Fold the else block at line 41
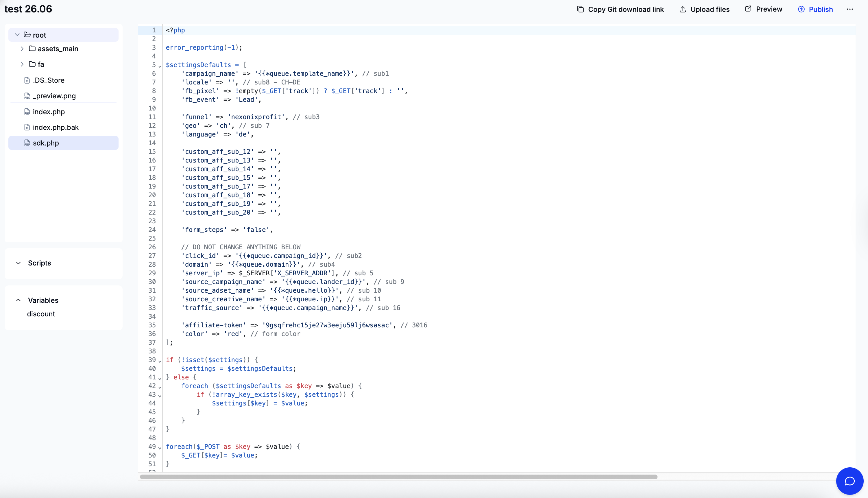The image size is (868, 498). click(160, 378)
